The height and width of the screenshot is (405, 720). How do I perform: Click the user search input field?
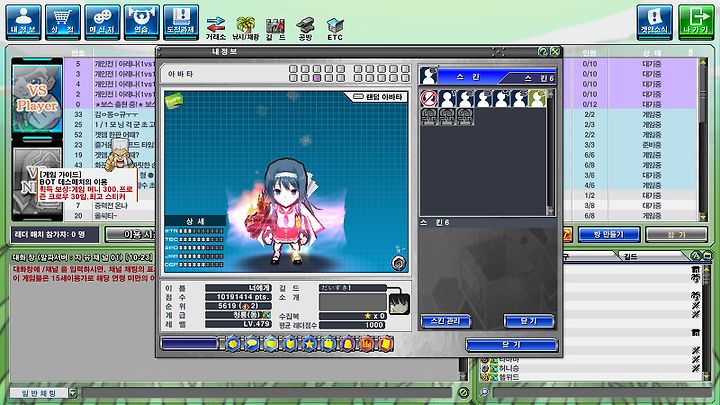click(602, 393)
